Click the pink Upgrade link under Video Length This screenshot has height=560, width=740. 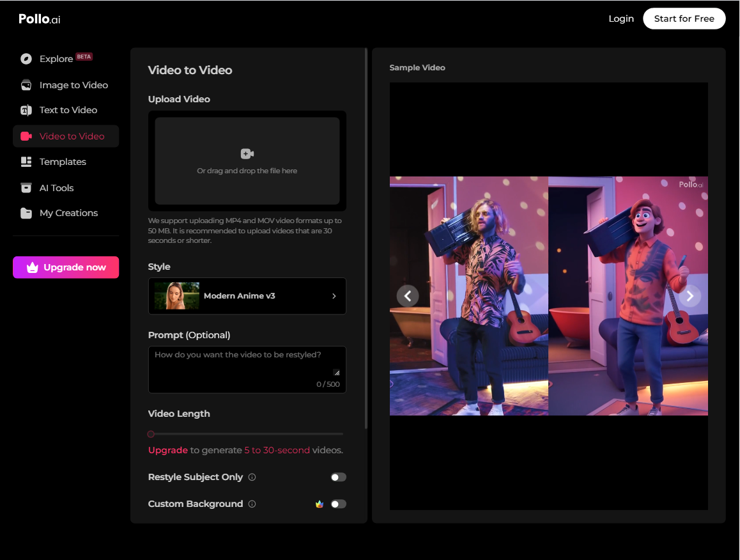[x=168, y=451]
